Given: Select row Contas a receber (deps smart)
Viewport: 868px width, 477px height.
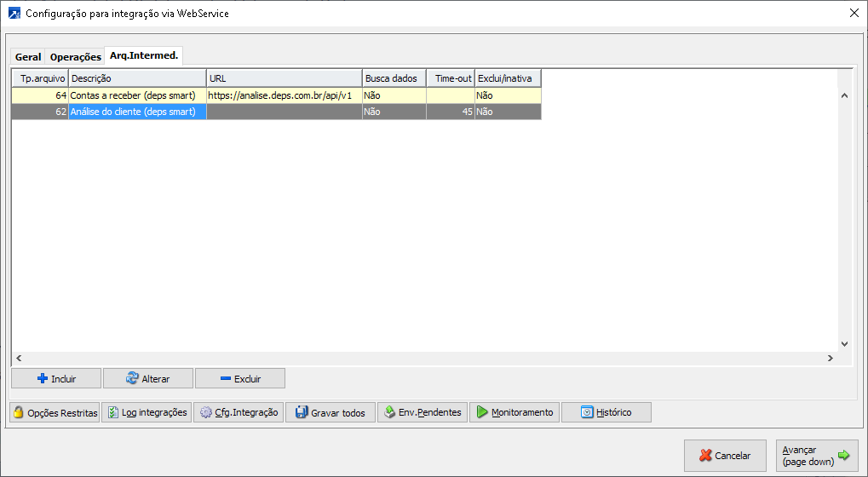Looking at the screenshot, I should 276,95.
